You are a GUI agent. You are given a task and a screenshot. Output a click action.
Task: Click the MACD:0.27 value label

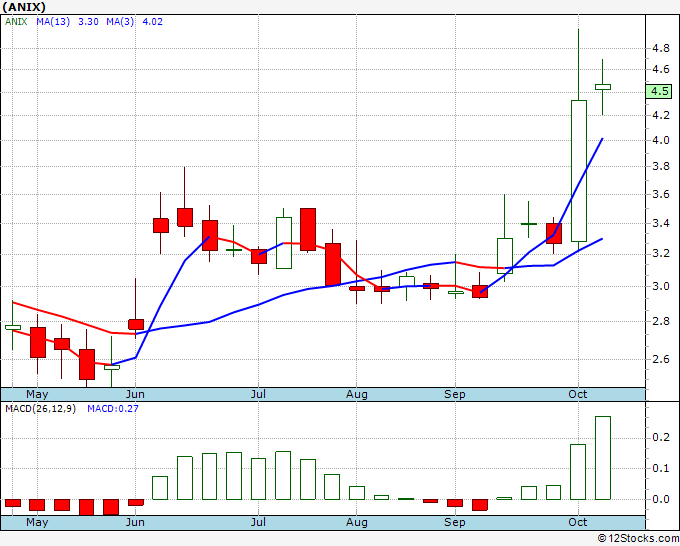coord(113,409)
